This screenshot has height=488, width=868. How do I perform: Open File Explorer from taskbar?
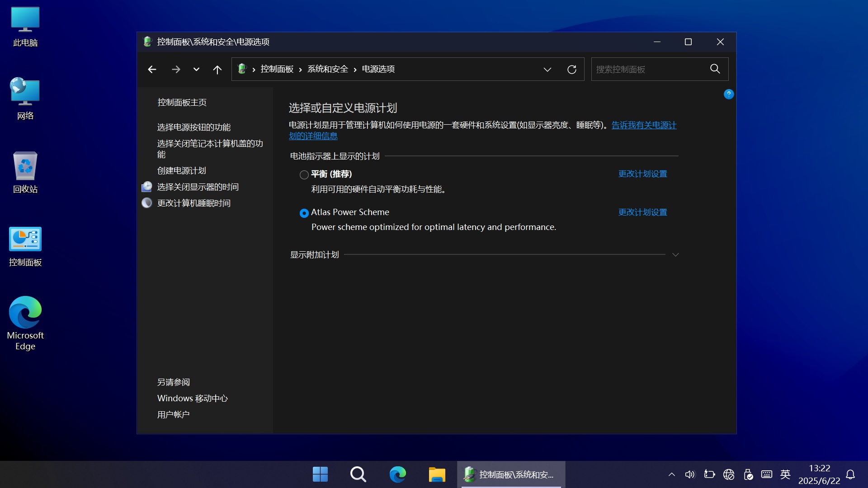coord(437,474)
